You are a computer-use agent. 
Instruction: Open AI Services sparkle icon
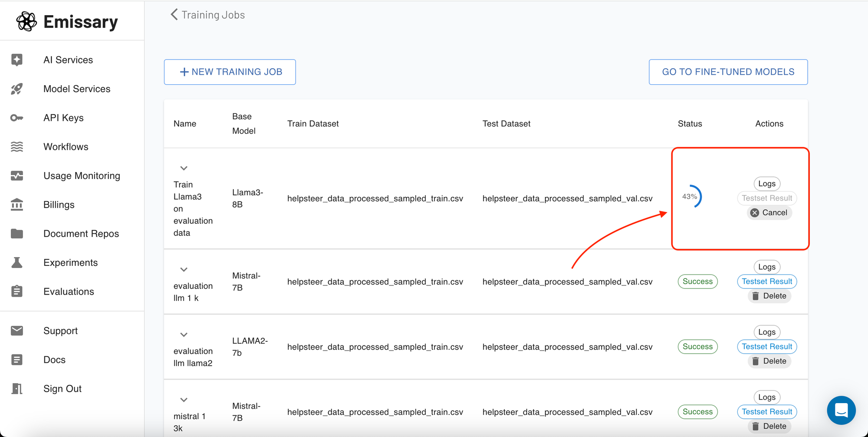[17, 60]
